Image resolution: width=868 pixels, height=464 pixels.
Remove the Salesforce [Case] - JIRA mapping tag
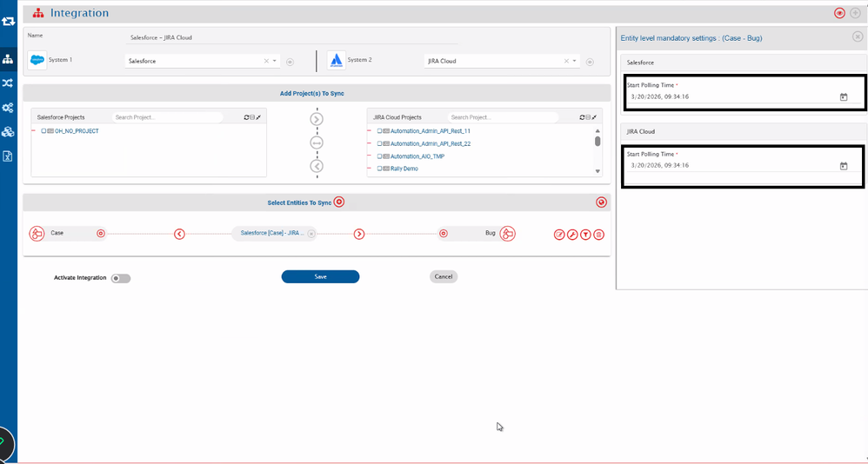pos(311,234)
